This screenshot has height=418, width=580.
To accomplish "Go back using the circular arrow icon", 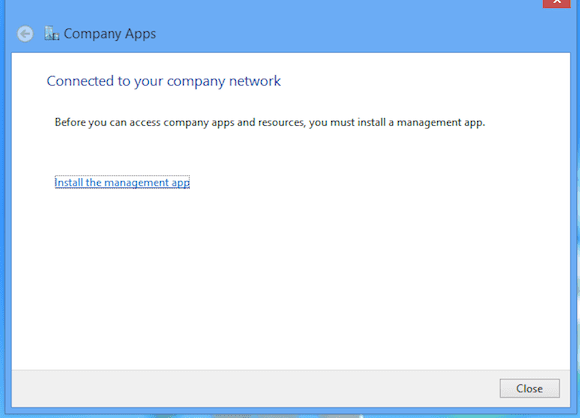I will tap(25, 34).
